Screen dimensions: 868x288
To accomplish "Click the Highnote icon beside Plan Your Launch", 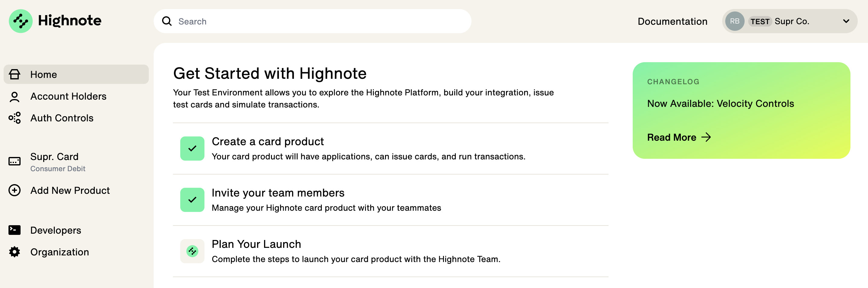I will point(192,251).
